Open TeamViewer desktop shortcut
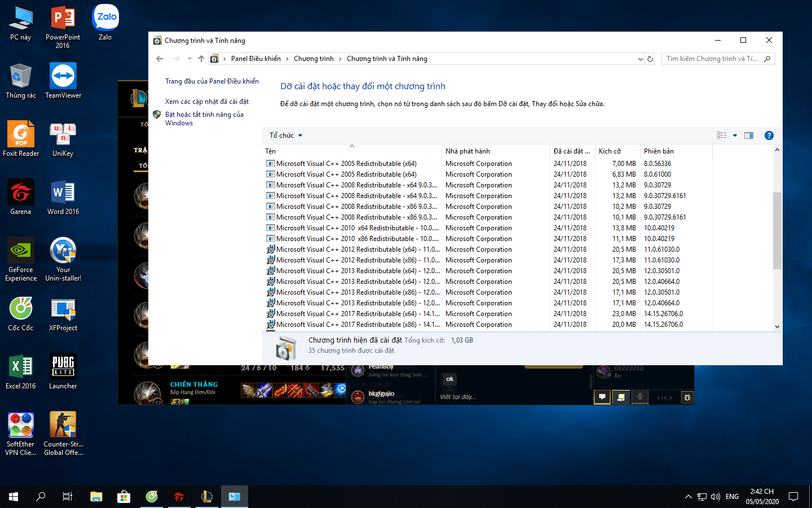This screenshot has height=508, width=812. pos(63,81)
